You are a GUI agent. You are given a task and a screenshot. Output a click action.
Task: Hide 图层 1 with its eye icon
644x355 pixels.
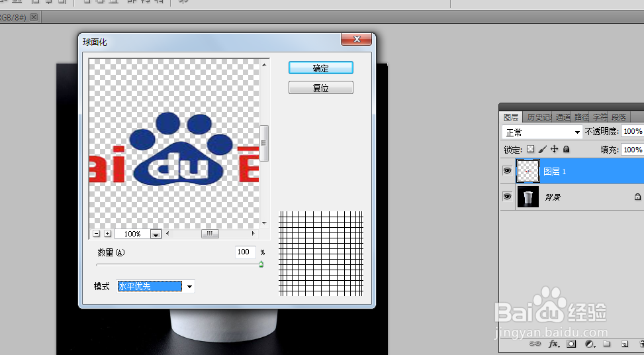point(508,170)
